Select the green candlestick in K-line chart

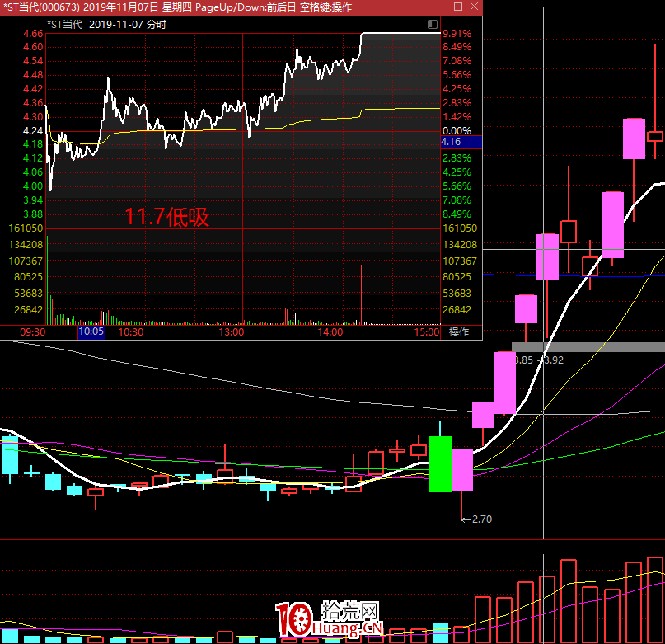tap(440, 464)
